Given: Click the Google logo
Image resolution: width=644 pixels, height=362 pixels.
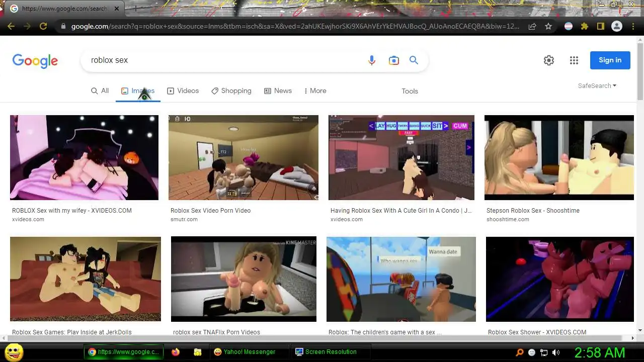Looking at the screenshot, I should 35,61.
